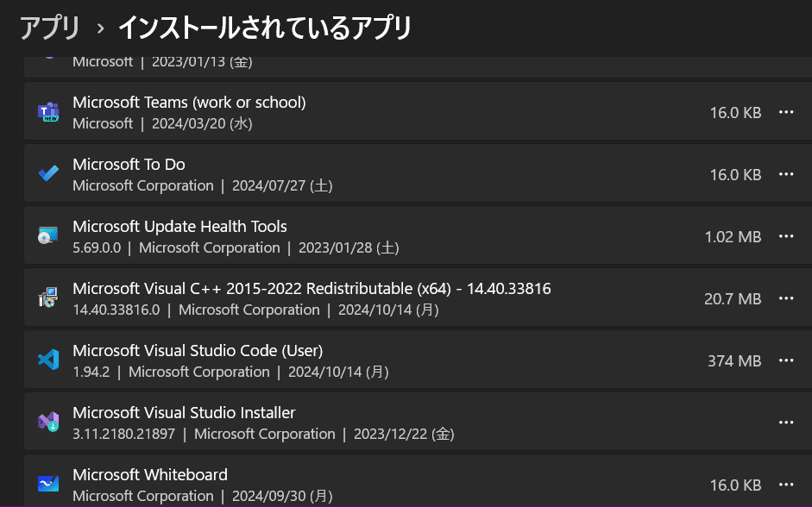The width and height of the screenshot is (812, 507).
Task: Click installer version 3.11.2180.21897
Action: coord(123,434)
